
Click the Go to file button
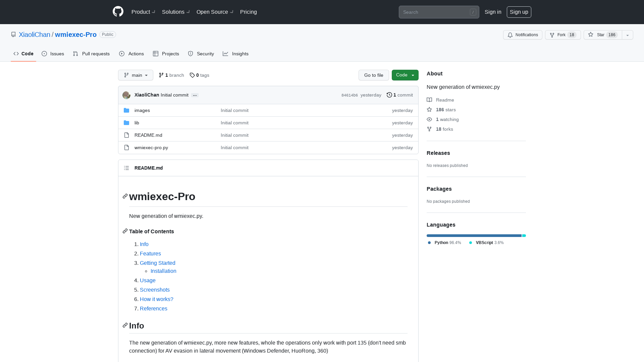374,75
